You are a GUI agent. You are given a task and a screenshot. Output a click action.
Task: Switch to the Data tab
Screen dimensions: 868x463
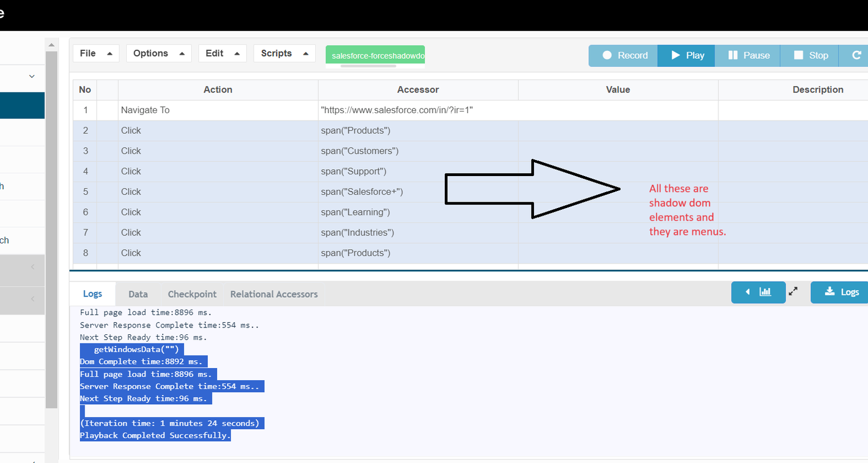138,294
